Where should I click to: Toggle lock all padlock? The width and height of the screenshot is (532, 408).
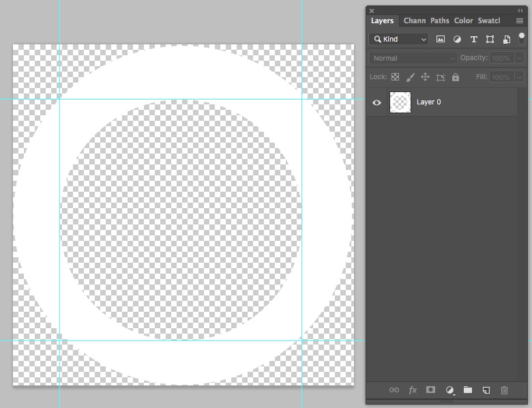(x=456, y=77)
